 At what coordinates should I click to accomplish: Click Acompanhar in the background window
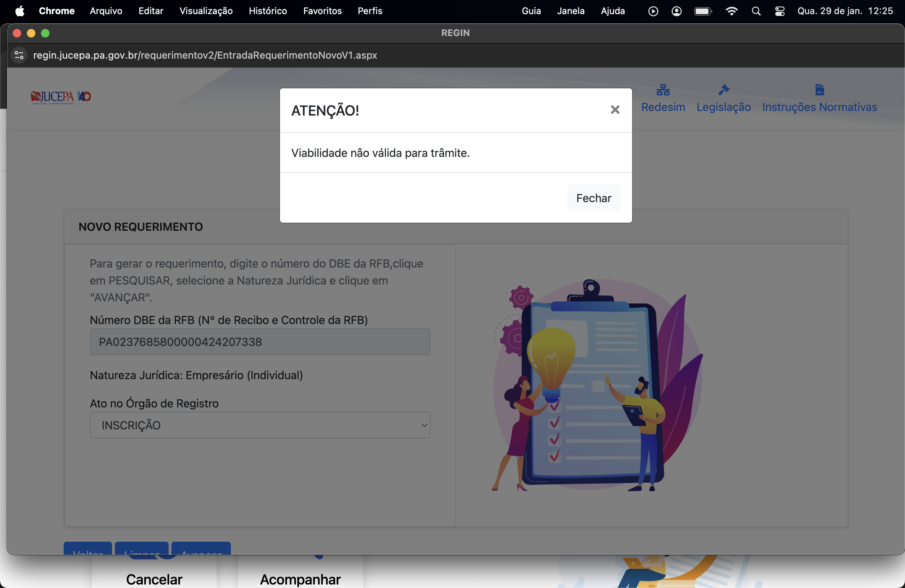click(x=300, y=579)
